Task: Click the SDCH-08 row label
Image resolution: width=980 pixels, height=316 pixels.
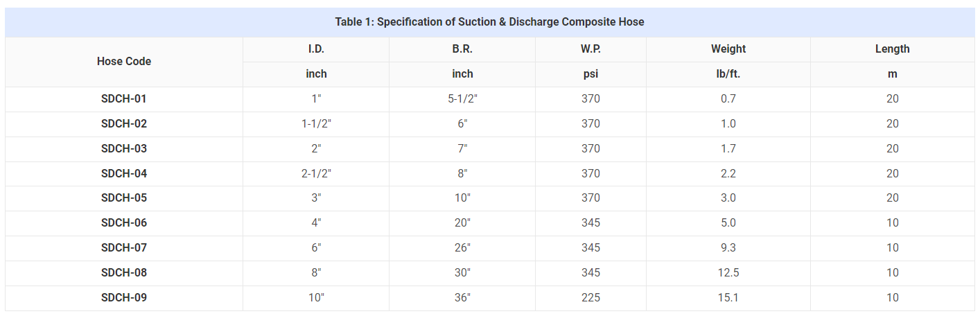Action: [124, 273]
